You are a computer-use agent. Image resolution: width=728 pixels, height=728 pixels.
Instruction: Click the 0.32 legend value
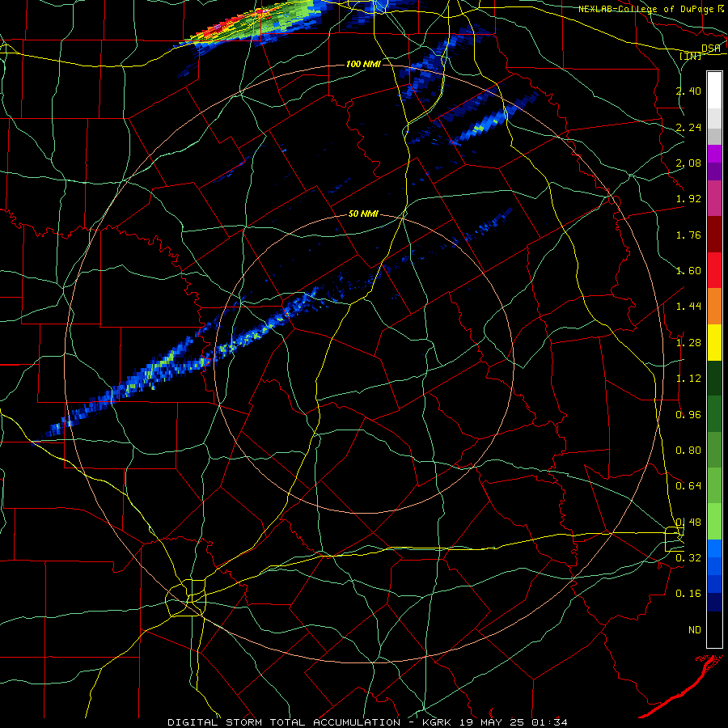(x=688, y=558)
